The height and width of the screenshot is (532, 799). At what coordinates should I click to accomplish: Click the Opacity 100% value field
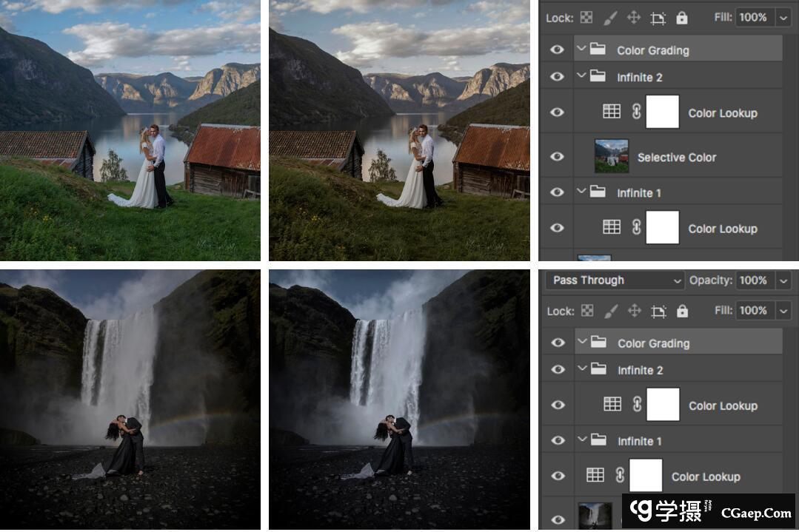tap(752, 280)
